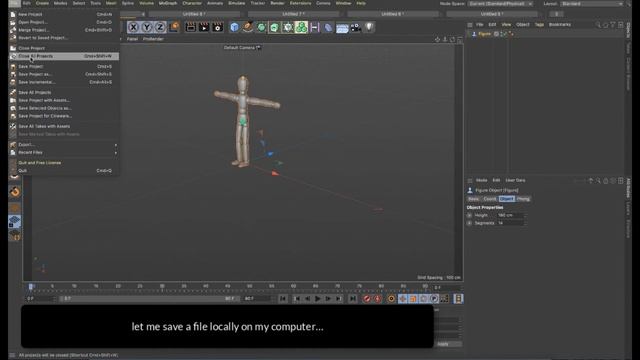
Task: Click Render to Picture Viewer icon
Action: tap(204, 27)
